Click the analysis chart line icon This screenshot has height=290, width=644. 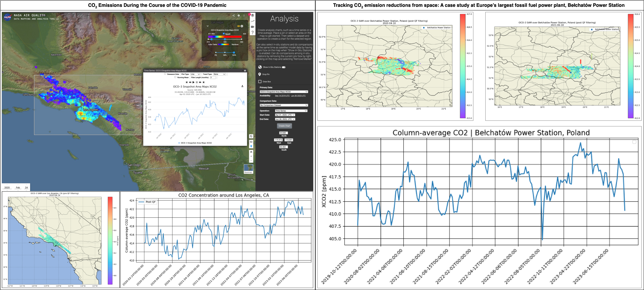(x=252, y=21)
